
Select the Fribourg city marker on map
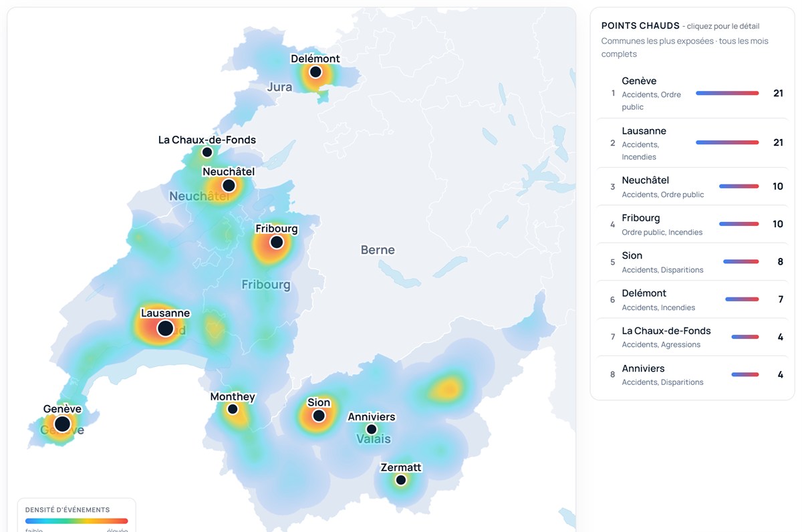click(x=277, y=243)
